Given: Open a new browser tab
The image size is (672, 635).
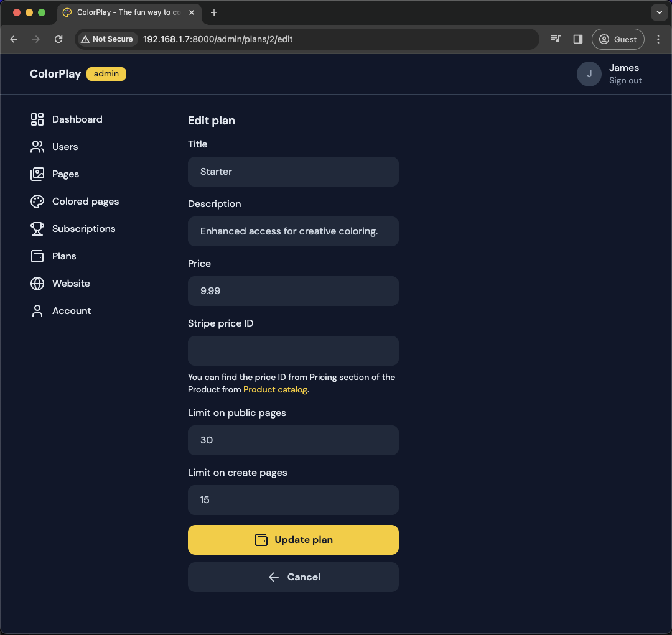Looking at the screenshot, I should 214,12.
